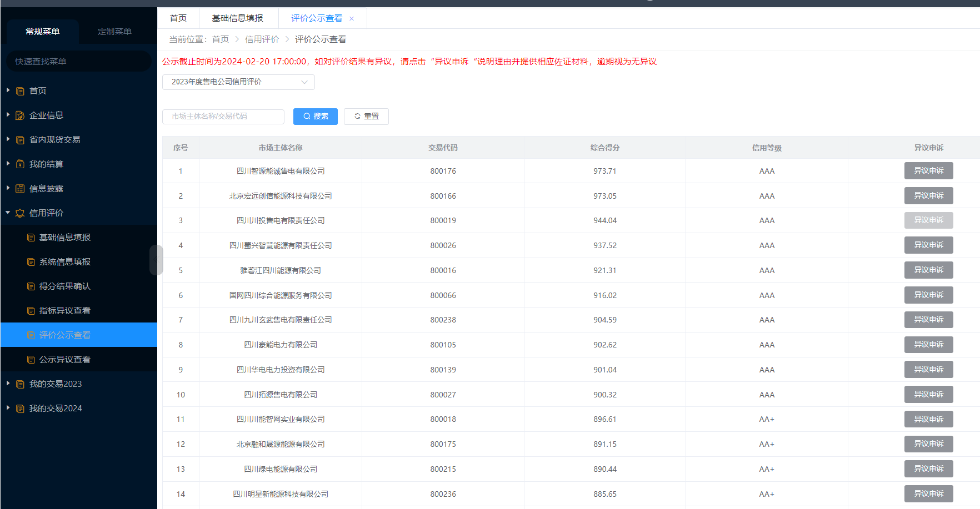The width and height of the screenshot is (980, 509).
Task: Click the 首页 sidebar menu icon
Action: click(x=20, y=91)
